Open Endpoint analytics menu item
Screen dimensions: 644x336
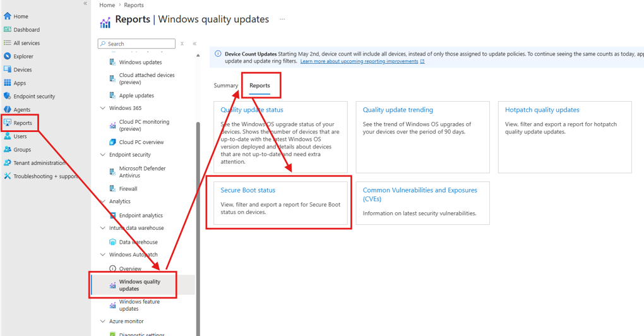[x=142, y=215]
